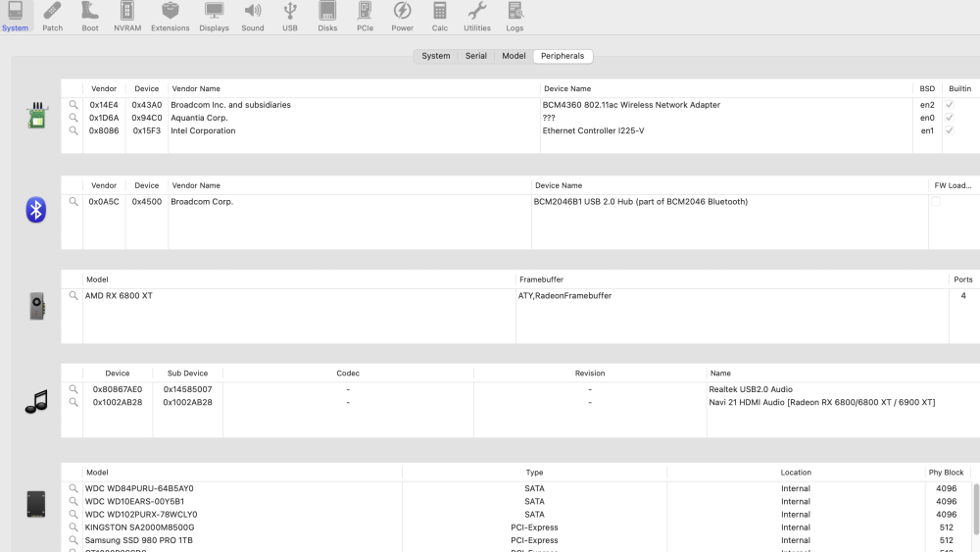The image size is (980, 552).
Task: Open the Patch toolbar section
Action: pos(53,17)
